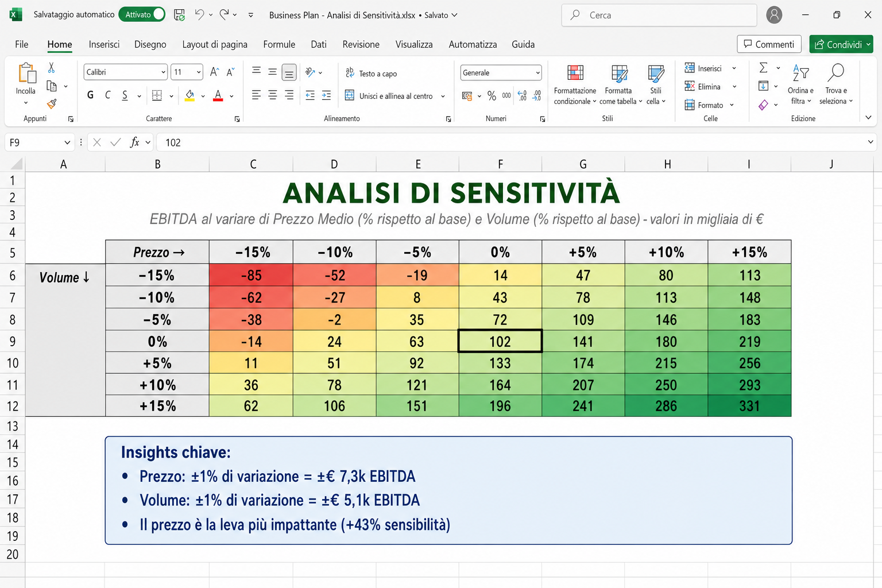This screenshot has height=588, width=882.
Task: Toggle Testo a capo wrap text
Action: [x=371, y=73]
